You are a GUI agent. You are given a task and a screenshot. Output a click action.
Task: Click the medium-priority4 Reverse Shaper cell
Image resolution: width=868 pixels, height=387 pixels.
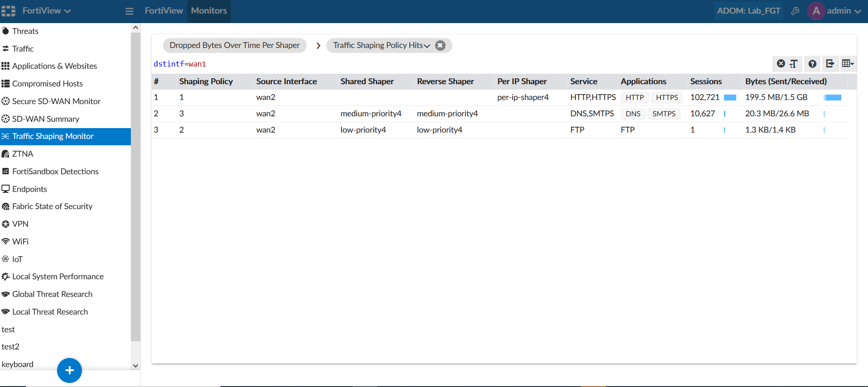[447, 114]
